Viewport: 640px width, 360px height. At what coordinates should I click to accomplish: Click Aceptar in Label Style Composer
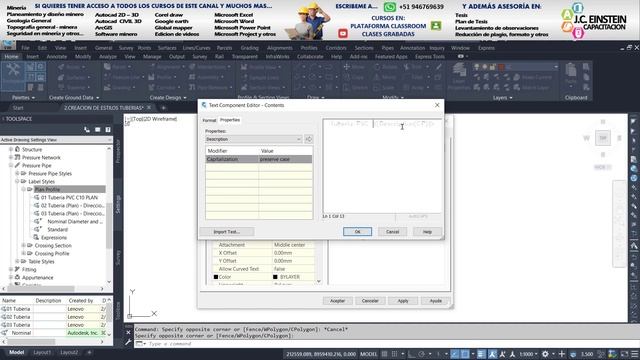(x=338, y=301)
